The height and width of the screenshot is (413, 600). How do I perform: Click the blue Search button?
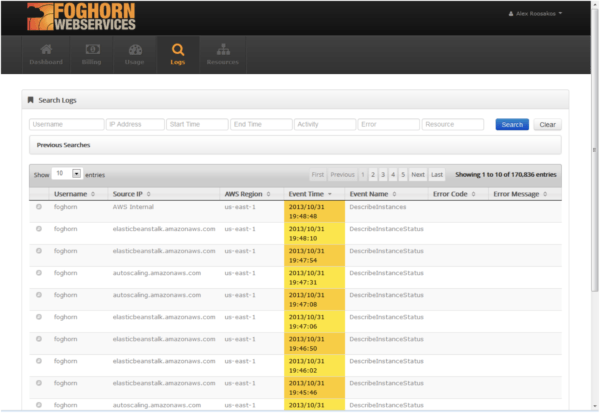[512, 124]
